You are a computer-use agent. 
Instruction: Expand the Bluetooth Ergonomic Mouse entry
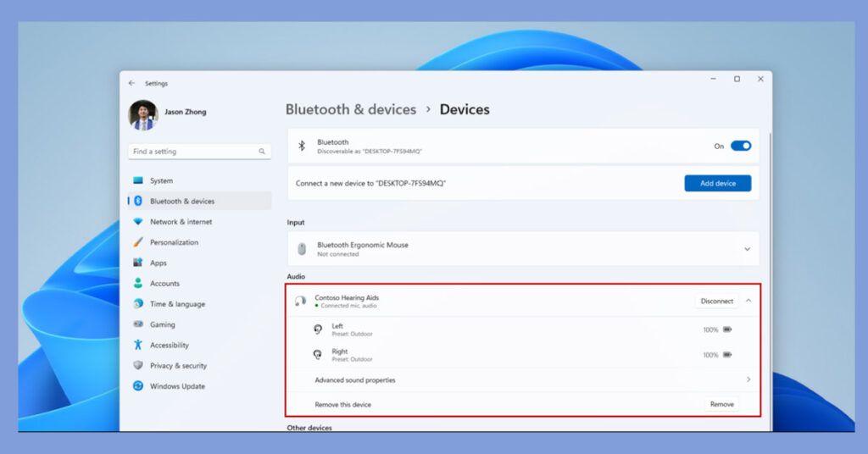747,249
